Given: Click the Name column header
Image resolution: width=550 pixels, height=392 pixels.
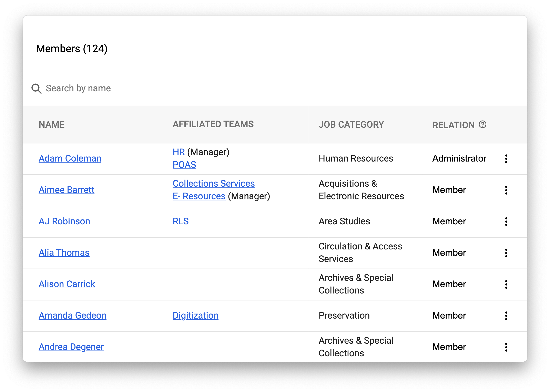Looking at the screenshot, I should pos(52,125).
